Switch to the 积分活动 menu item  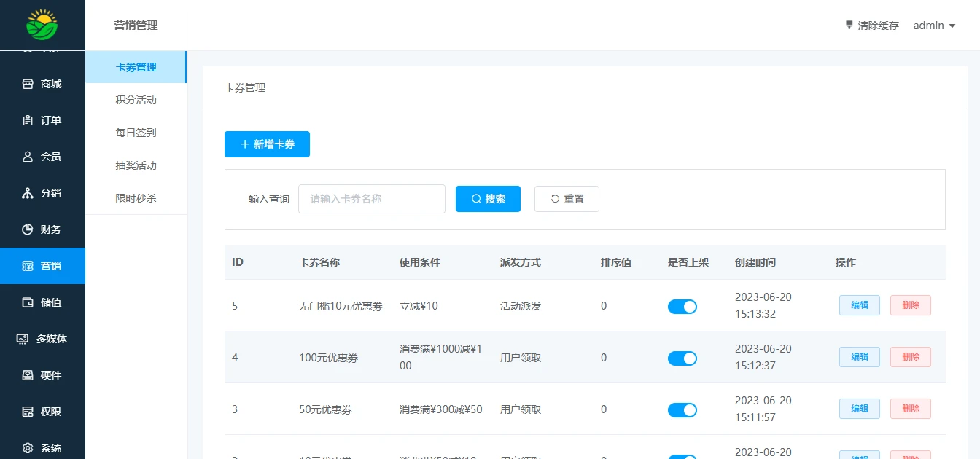(136, 99)
